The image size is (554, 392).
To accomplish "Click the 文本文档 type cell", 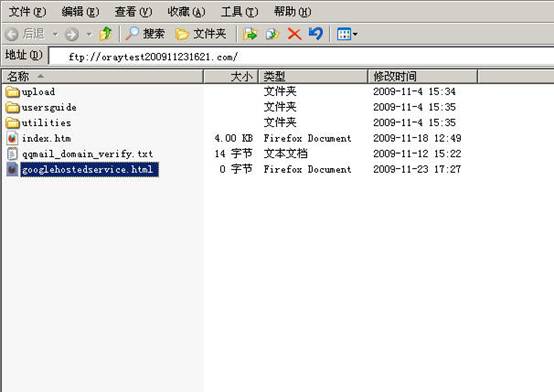I will [285, 154].
